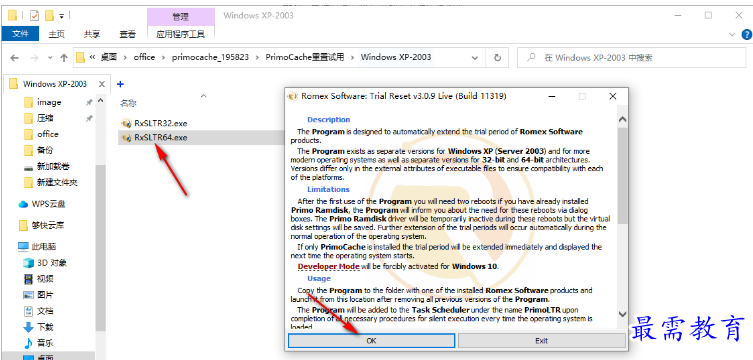Click the Developer Mode link text
This screenshot has width=753, height=360.
328,266
